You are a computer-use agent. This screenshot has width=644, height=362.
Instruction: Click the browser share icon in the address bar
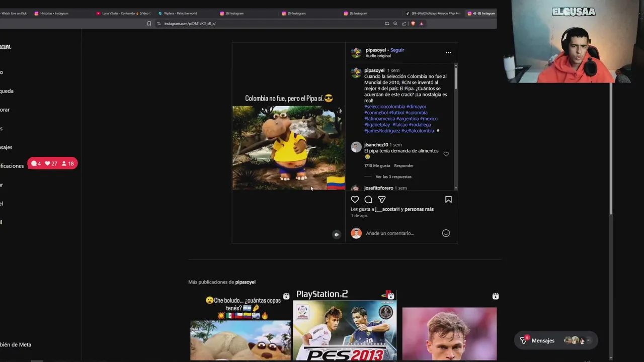click(x=404, y=24)
